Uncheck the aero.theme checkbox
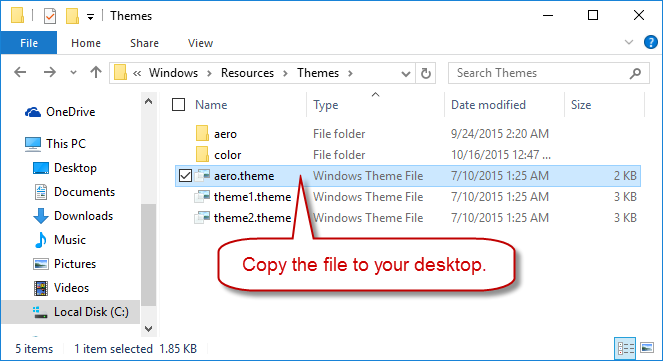Screen dimensions: 663x361 click(185, 175)
